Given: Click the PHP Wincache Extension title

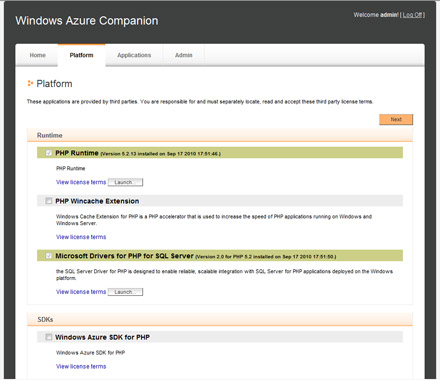Looking at the screenshot, I should [97, 201].
